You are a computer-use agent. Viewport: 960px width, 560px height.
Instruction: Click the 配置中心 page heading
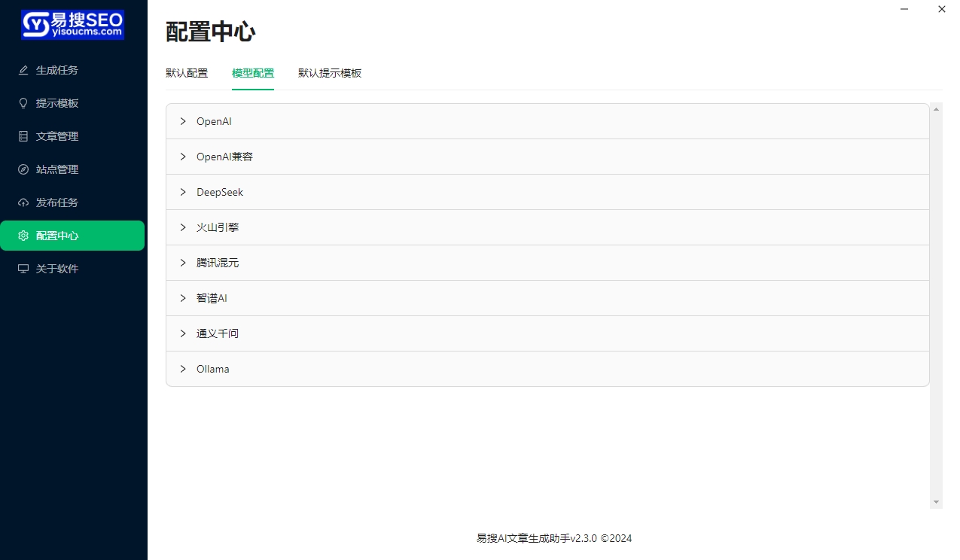(x=211, y=32)
